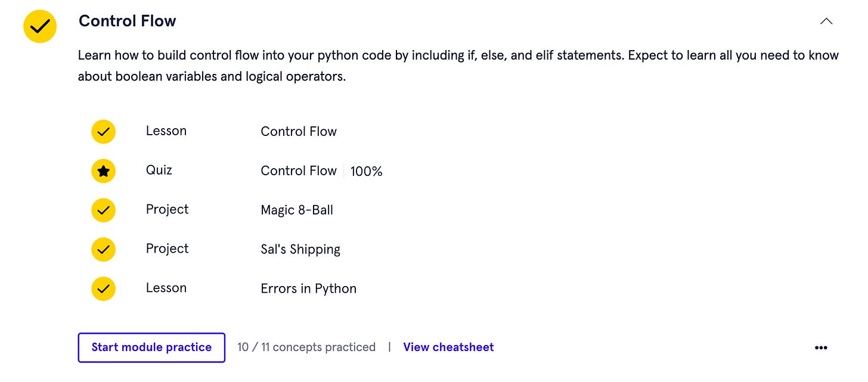The height and width of the screenshot is (382, 868).
Task: Open the Control Flow quiz
Action: (299, 171)
